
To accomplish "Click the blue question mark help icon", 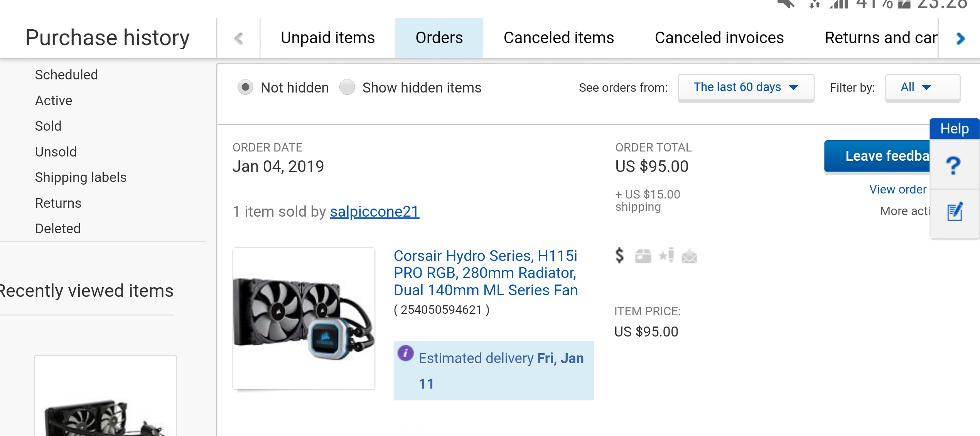I will [x=953, y=166].
